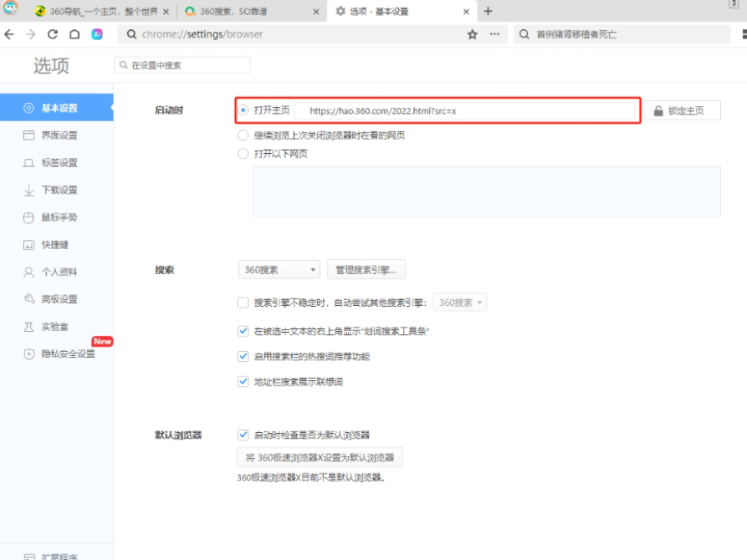Click the chrome://settings/browser address bar
Image resolution: width=747 pixels, height=560 pixels.
tap(312, 34)
